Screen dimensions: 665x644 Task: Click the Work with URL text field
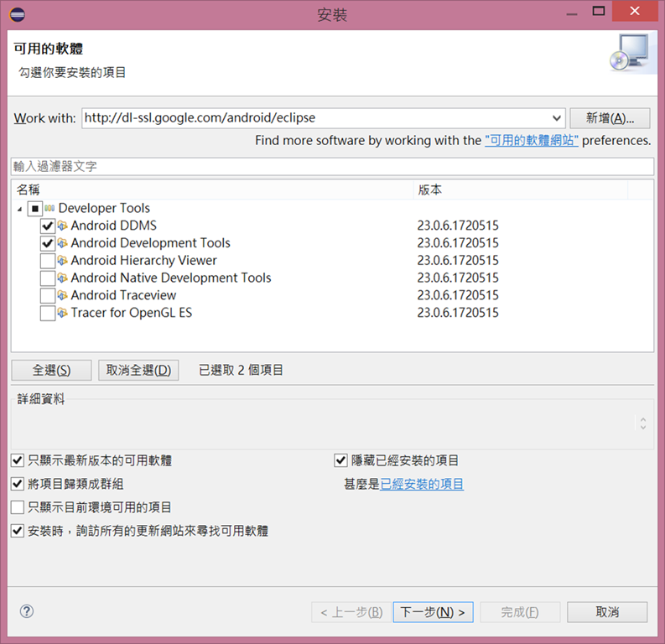(316, 118)
